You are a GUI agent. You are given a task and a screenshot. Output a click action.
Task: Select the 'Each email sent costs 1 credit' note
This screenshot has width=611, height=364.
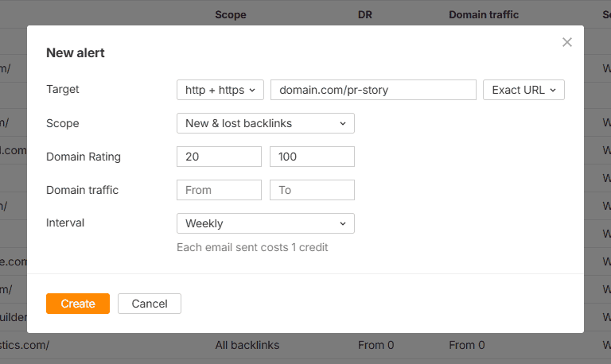[x=252, y=248]
